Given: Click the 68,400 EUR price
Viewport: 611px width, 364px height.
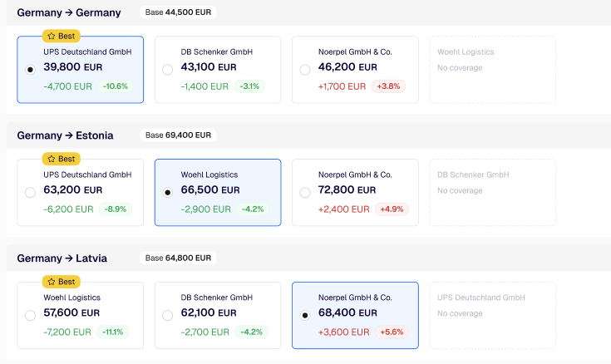Looking at the screenshot, I should pyautogui.click(x=347, y=312).
